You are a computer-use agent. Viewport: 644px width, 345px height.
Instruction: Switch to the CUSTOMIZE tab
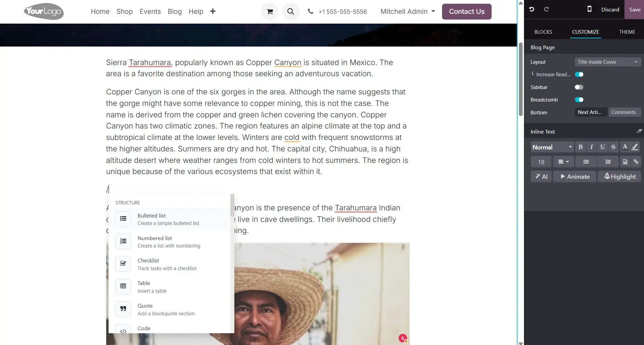point(586,32)
